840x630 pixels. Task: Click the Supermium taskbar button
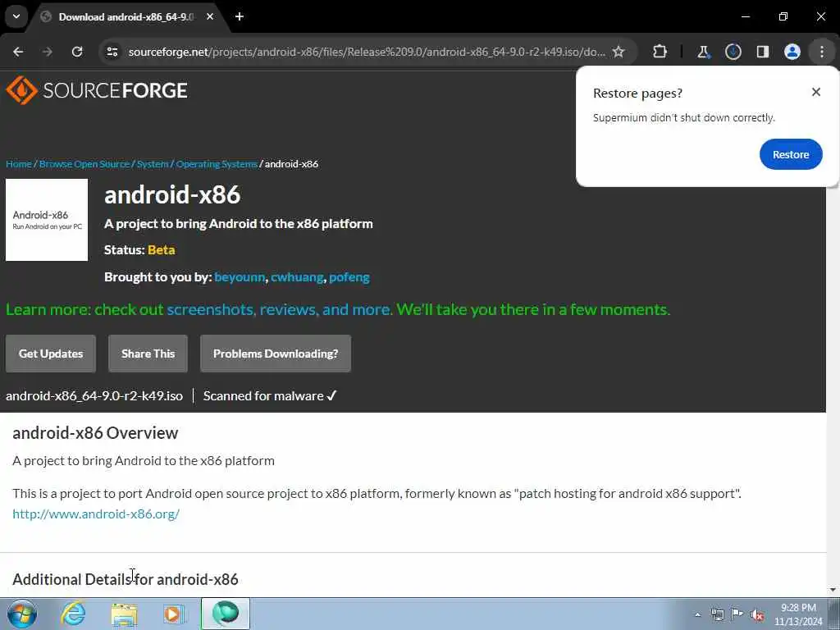(226, 614)
